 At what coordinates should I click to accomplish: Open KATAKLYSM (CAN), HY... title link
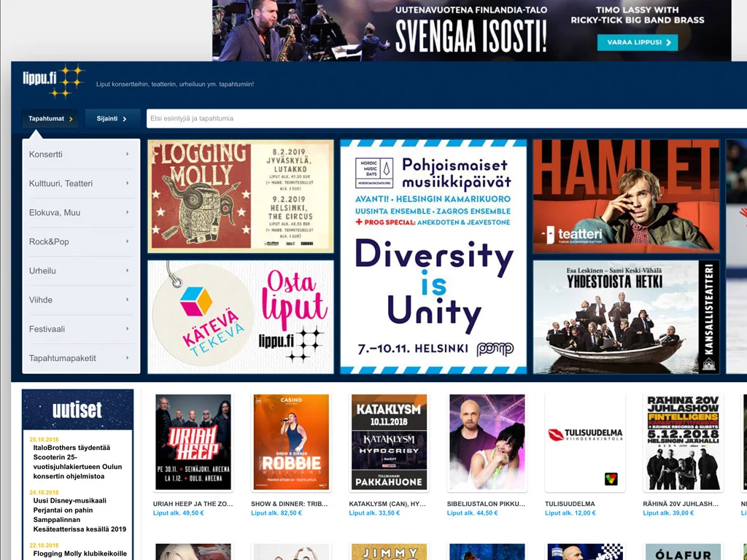(387, 504)
